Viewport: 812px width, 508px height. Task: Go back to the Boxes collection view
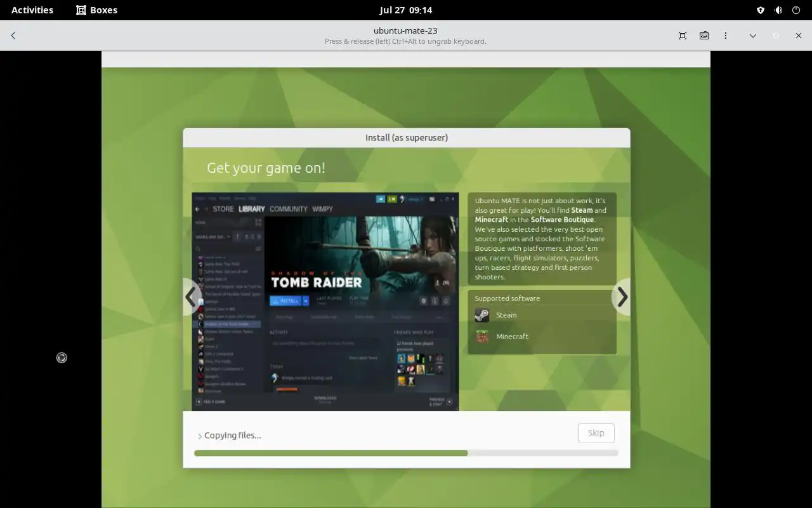[x=13, y=36]
